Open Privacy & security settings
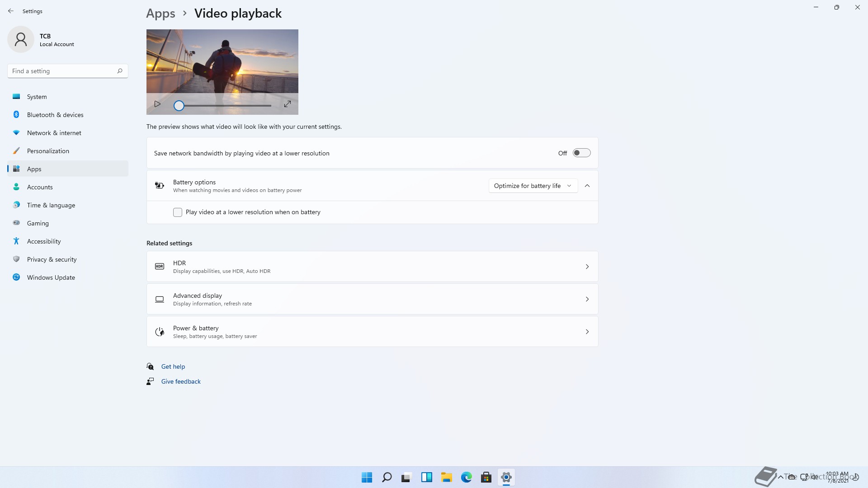This screenshot has height=488, width=868. (68, 259)
